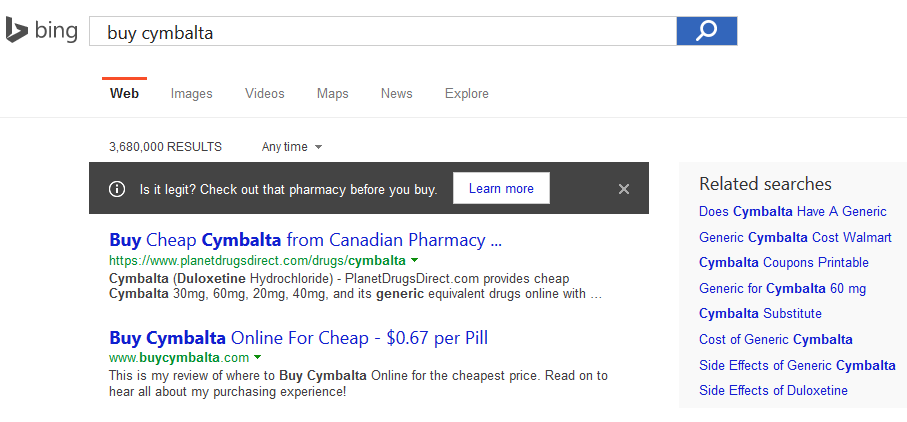
Task: Select related search "Generic Cymbalta Cost Walmart"
Action: 795,237
